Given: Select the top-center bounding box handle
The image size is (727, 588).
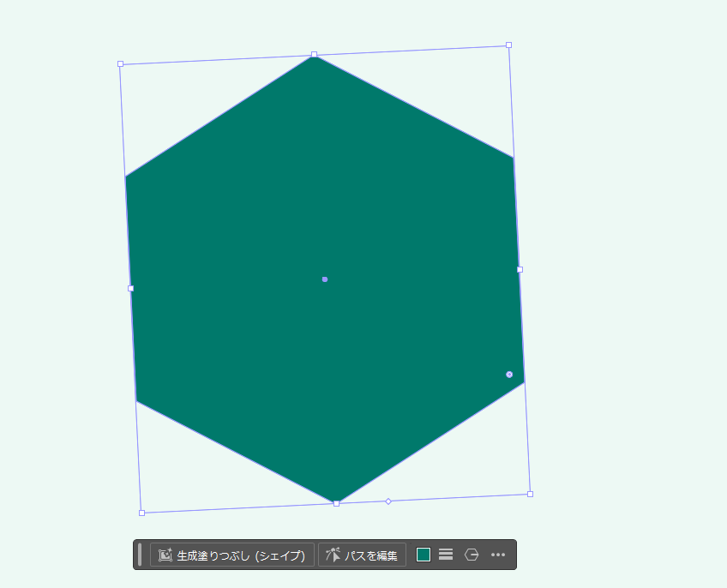Looking at the screenshot, I should tap(314, 54).
